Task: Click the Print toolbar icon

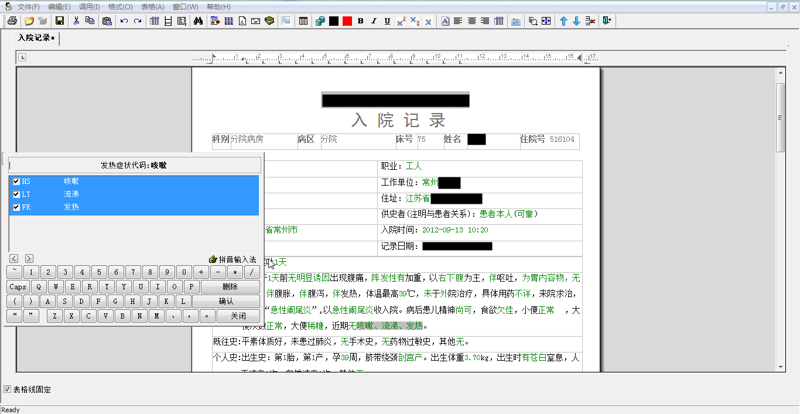Action: tap(12, 21)
